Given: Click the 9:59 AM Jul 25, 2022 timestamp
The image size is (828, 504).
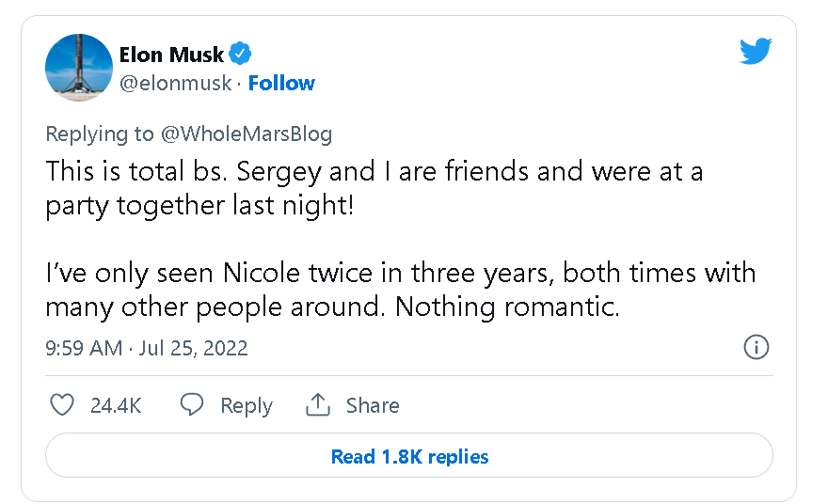Looking at the screenshot, I should [x=147, y=348].
